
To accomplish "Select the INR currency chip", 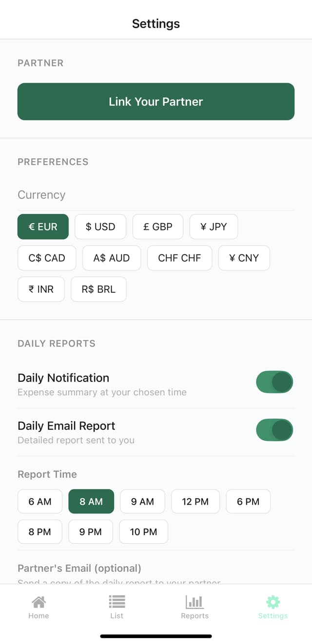I will point(41,289).
